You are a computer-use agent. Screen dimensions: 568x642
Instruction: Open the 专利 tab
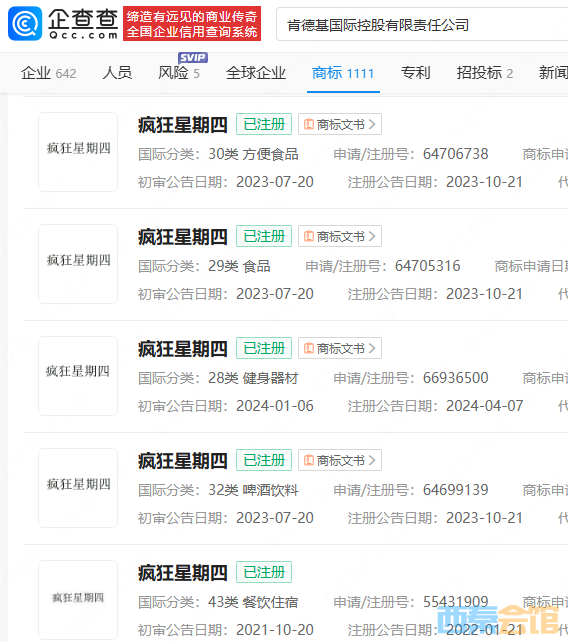(415, 73)
